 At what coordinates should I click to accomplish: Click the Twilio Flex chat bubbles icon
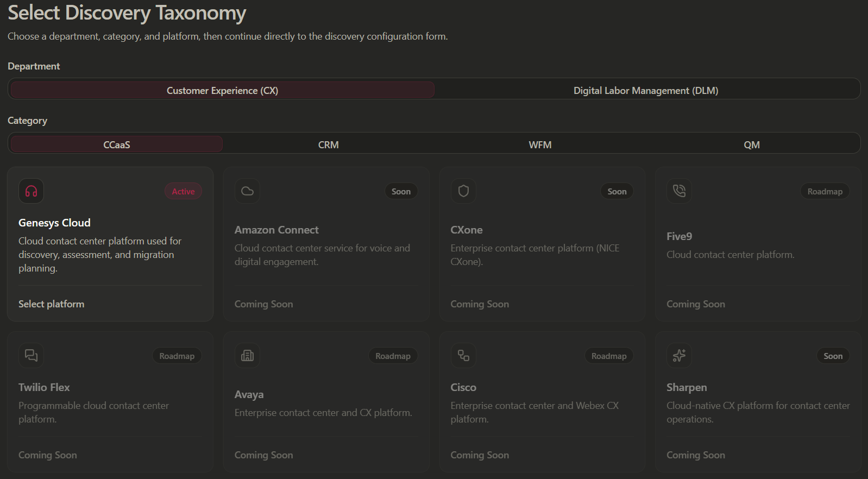(31, 356)
